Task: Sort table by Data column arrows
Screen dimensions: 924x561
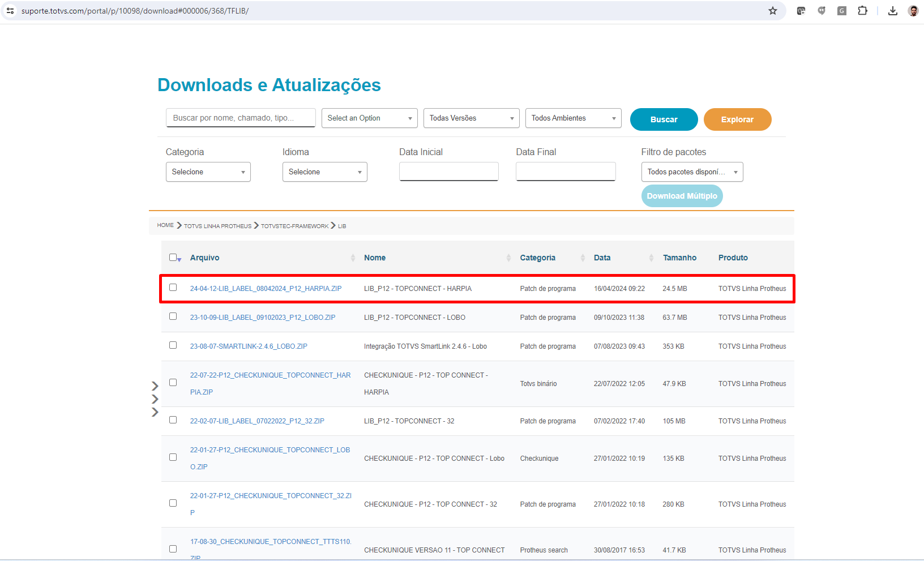Action: [651, 258]
